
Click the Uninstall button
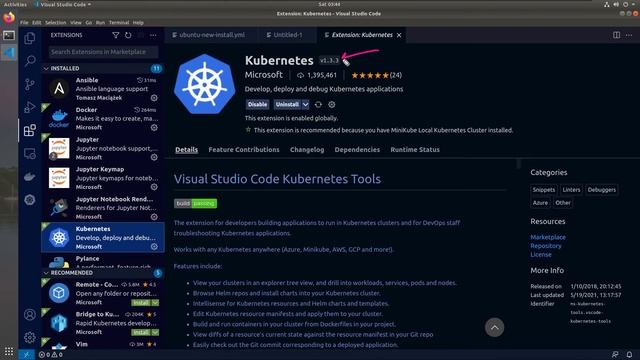tap(287, 105)
